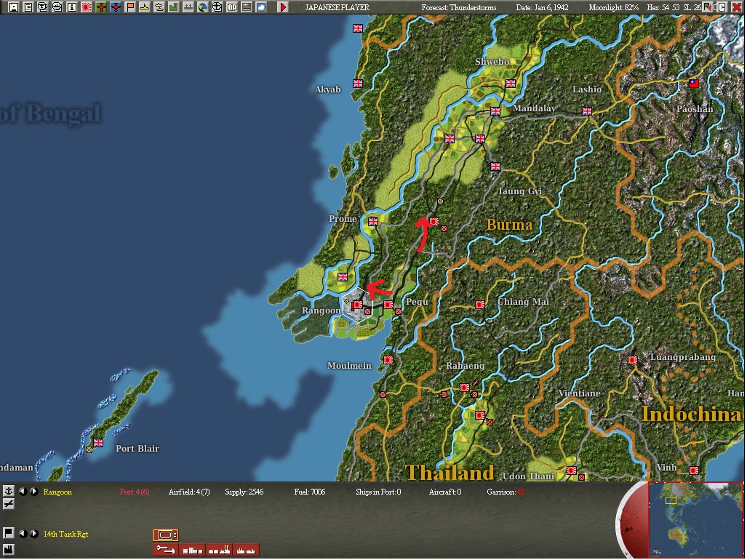Click the British flag at Shwebo

coord(511,84)
